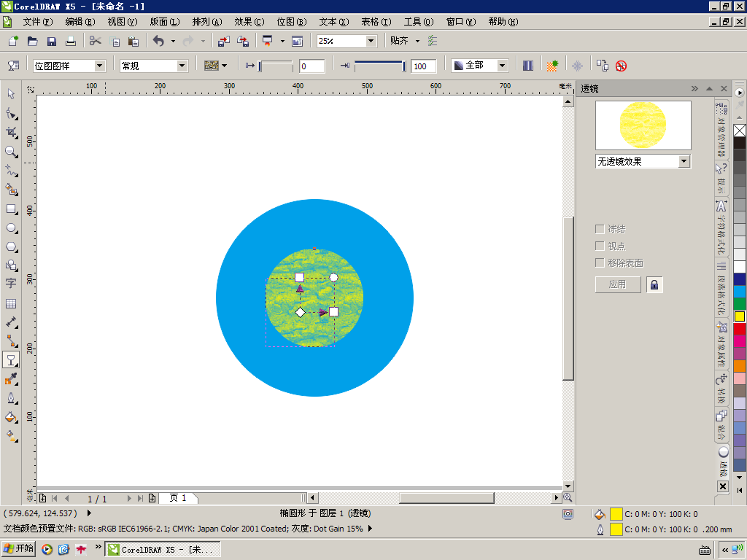Paste from clipboard icon

(133, 41)
